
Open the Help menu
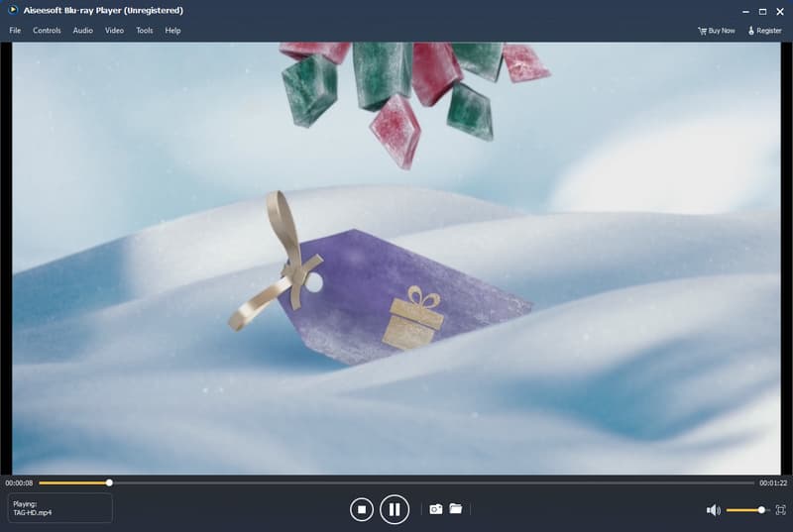click(x=172, y=31)
